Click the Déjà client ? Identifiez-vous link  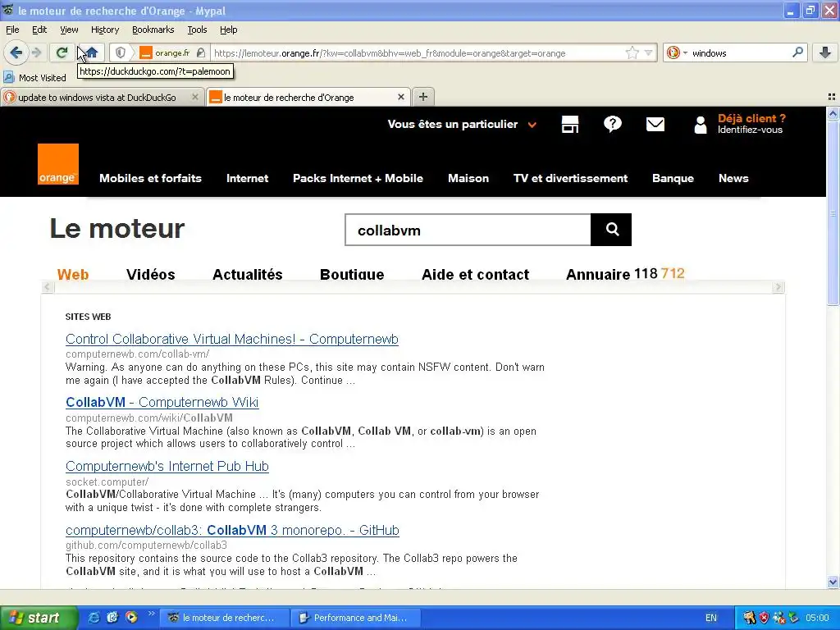point(751,124)
